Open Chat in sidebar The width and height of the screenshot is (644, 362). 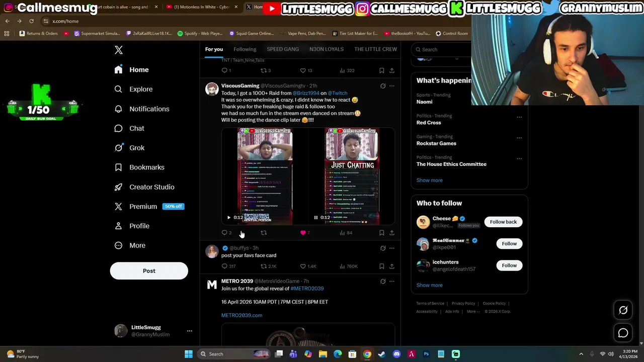coord(129,128)
